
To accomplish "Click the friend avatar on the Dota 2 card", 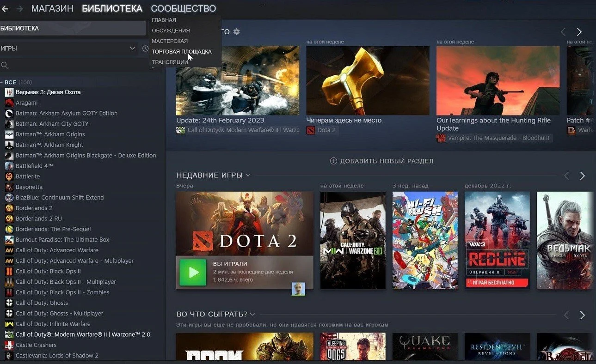I will coord(298,289).
